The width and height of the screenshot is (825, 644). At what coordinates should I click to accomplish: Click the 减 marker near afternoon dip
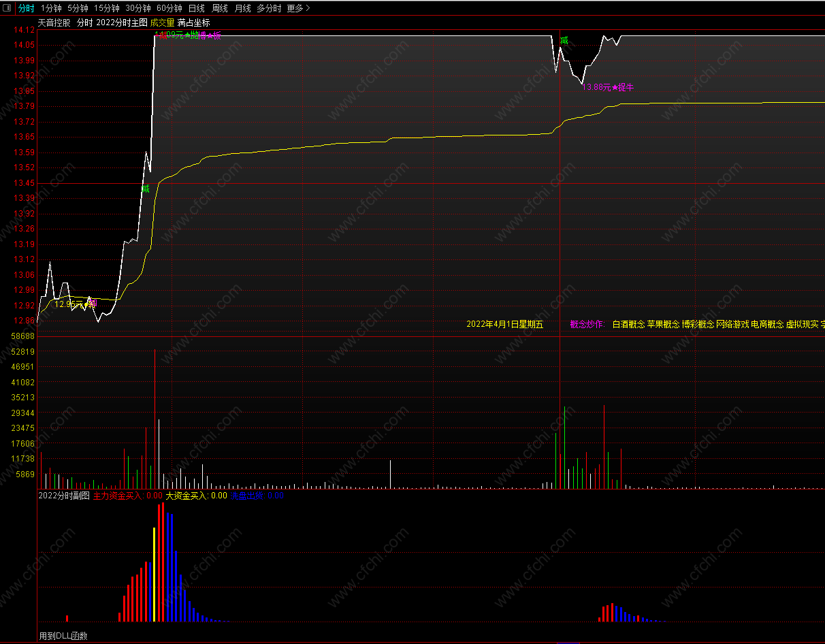tap(564, 41)
